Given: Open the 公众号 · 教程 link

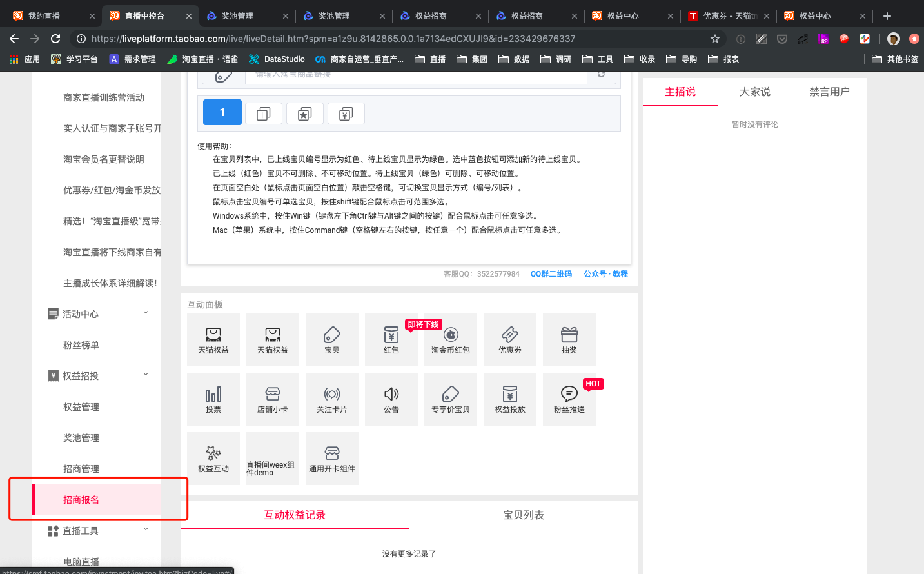Looking at the screenshot, I should click(x=605, y=274).
